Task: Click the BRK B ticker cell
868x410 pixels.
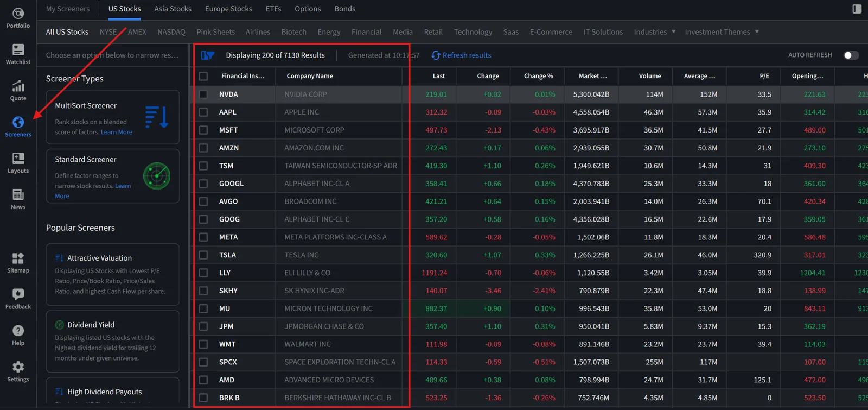Action: 229,398
